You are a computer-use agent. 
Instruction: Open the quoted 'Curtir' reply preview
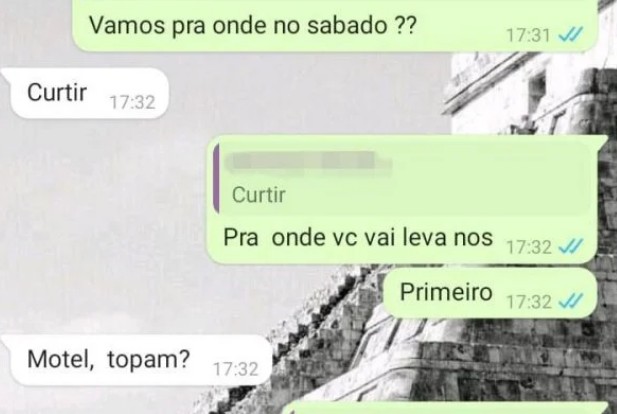tap(402, 178)
